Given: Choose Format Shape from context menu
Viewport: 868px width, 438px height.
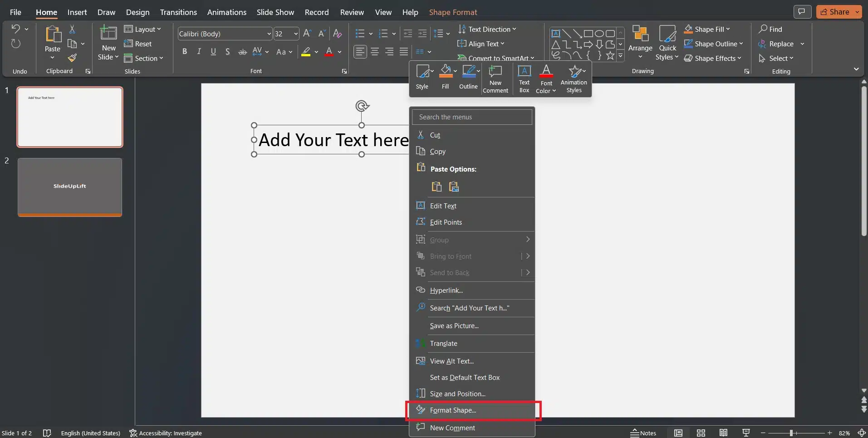Looking at the screenshot, I should [453, 410].
